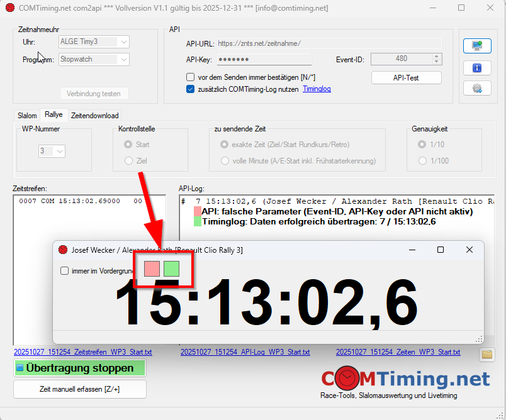Toggle 'immer im Vordergrund' checkbox

pos(64,271)
